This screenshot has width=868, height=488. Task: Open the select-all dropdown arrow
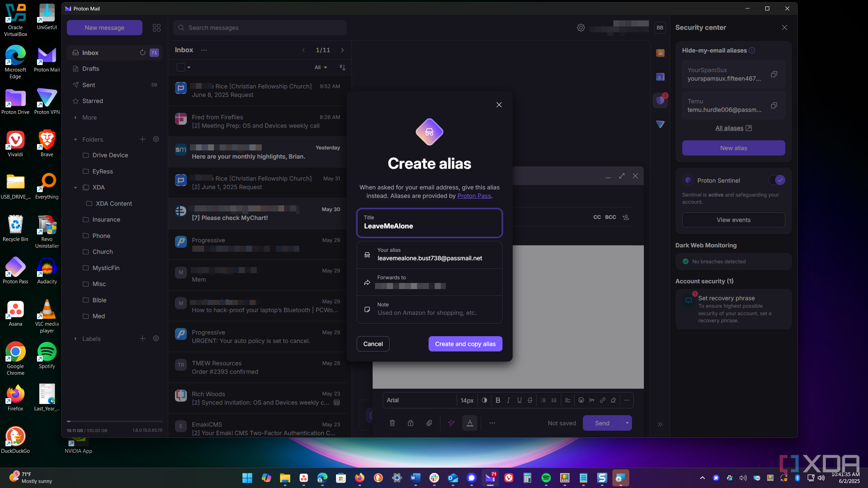[189, 67]
